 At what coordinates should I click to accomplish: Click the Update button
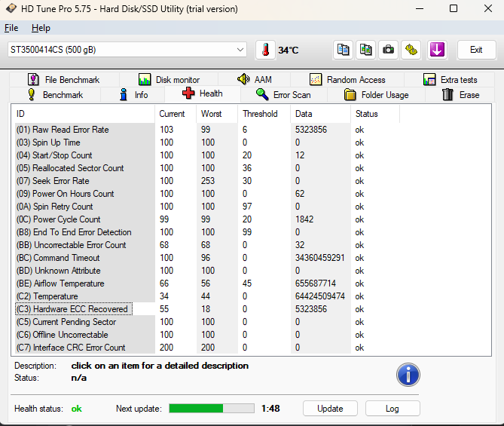point(330,409)
